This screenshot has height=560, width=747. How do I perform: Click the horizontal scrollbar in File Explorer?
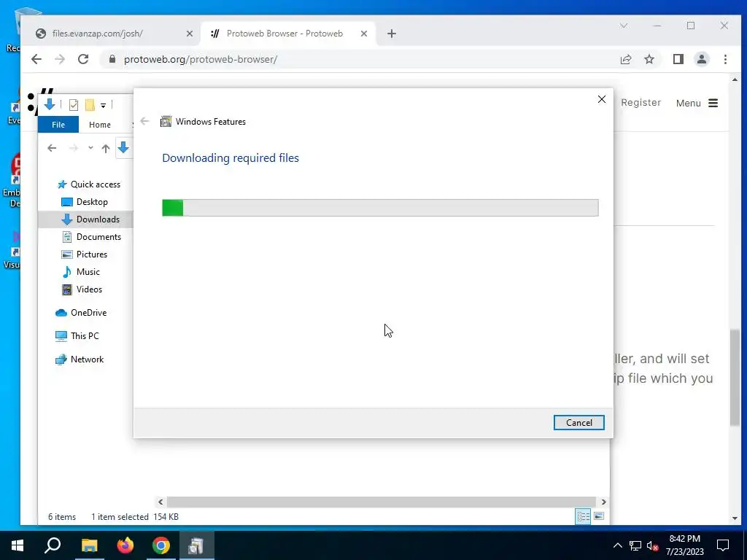[x=381, y=502]
